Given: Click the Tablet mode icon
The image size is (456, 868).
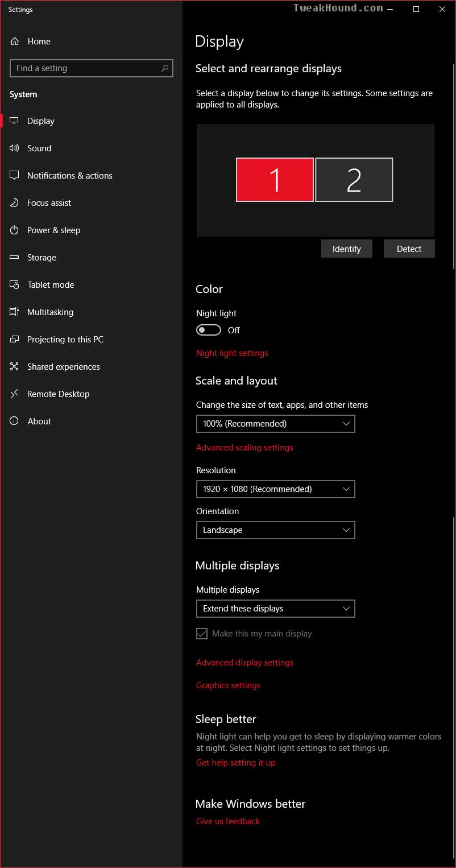Looking at the screenshot, I should [x=15, y=285].
